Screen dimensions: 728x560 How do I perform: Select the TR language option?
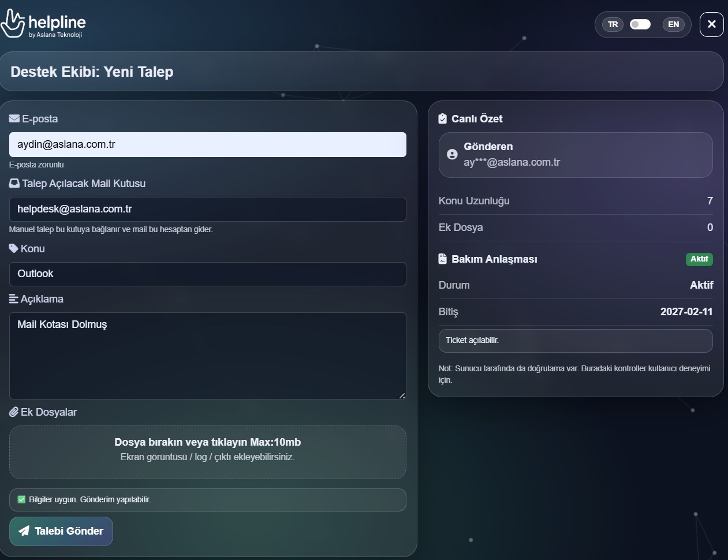click(613, 24)
